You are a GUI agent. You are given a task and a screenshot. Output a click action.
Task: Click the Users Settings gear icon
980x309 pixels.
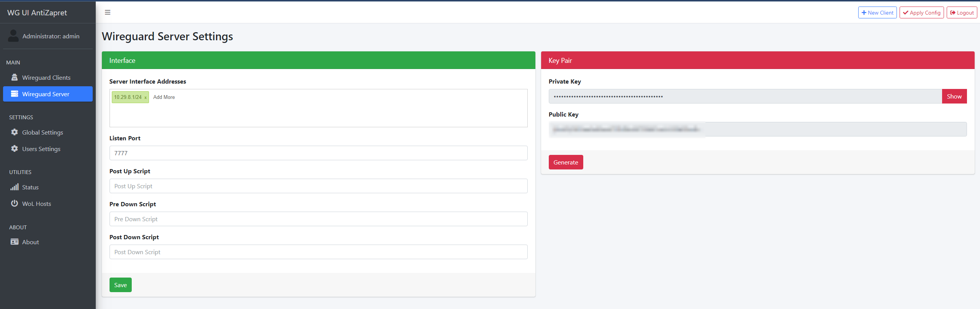tap(15, 149)
